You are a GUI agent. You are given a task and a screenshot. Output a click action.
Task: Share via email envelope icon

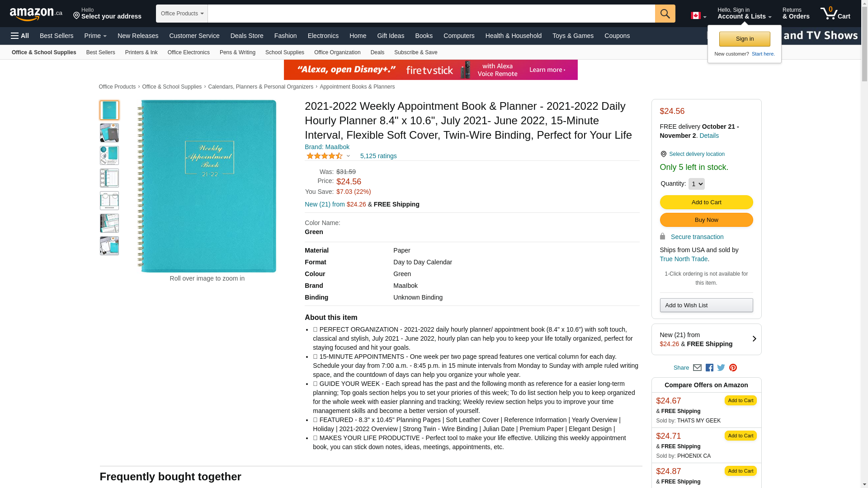pos(697,368)
